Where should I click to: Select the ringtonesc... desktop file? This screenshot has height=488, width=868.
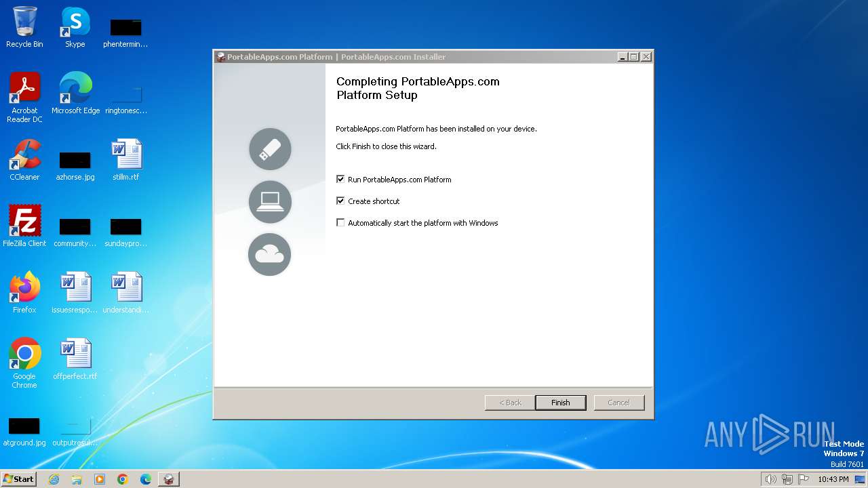pos(126,100)
